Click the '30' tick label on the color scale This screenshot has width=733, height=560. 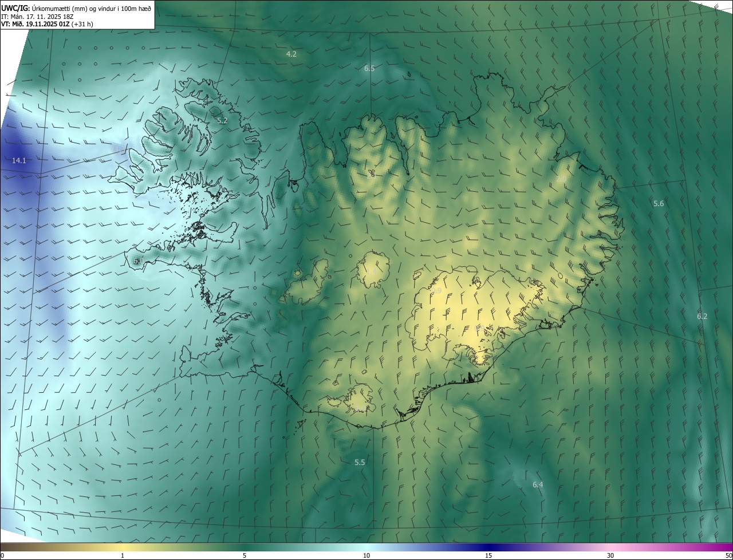pos(610,555)
